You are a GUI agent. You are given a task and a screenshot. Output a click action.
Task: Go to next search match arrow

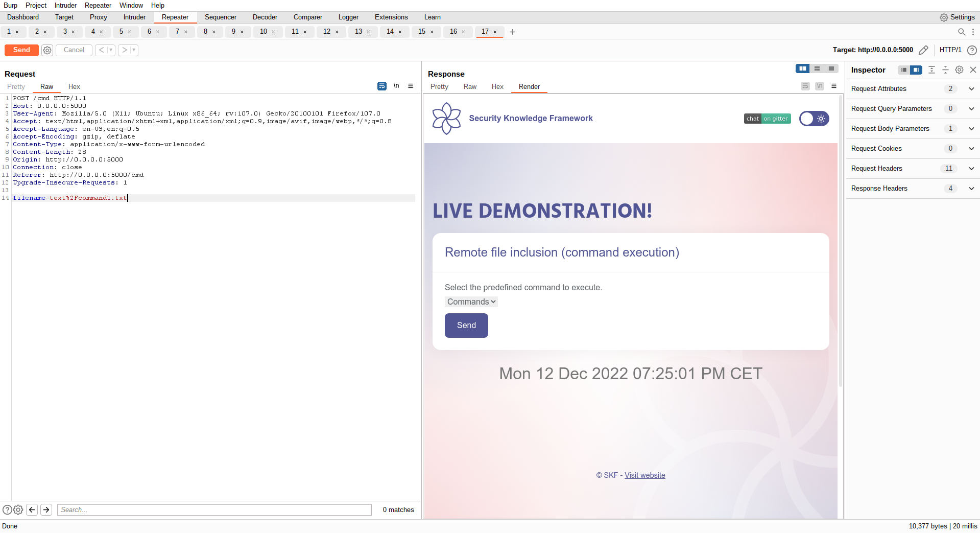(x=46, y=509)
